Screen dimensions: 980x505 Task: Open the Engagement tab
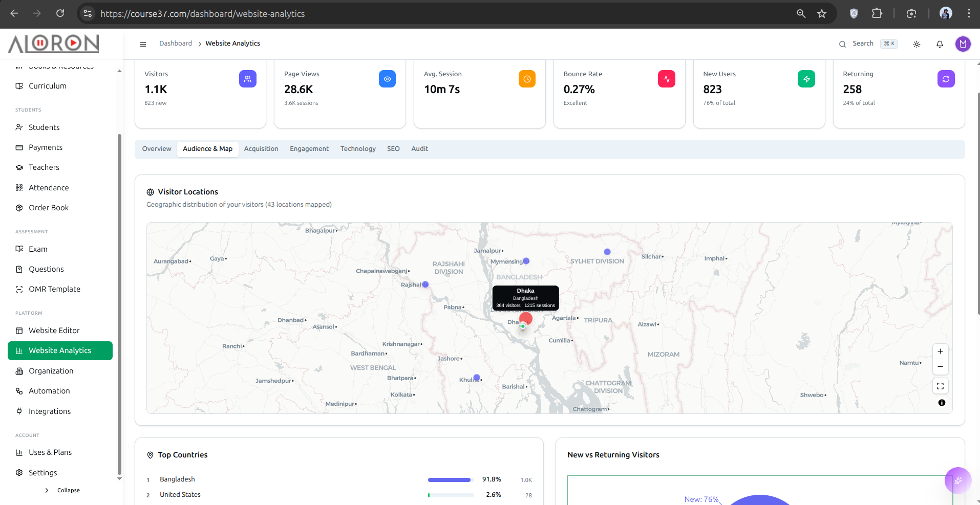309,149
